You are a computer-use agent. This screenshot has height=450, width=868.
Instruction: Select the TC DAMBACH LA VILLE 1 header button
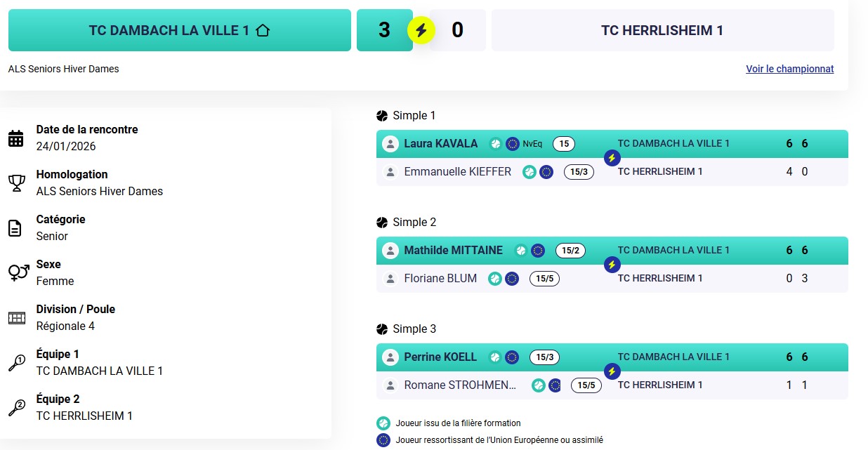coord(179,30)
